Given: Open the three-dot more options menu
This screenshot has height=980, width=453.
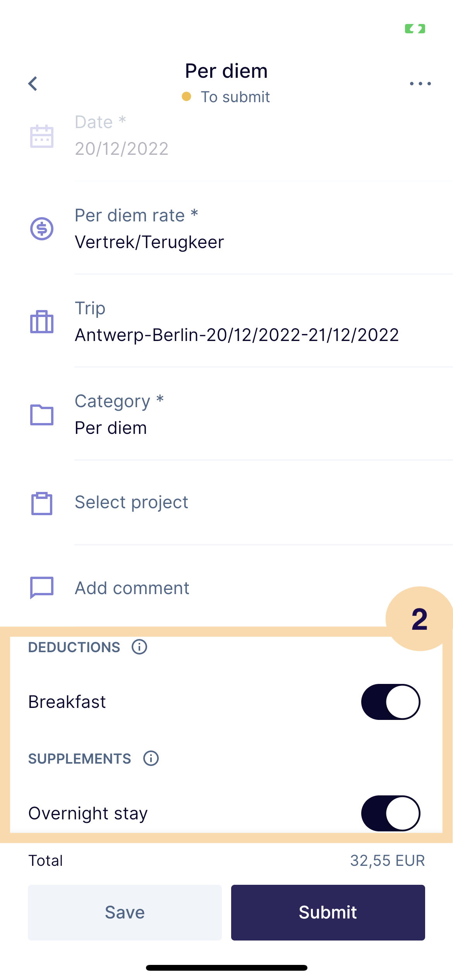Looking at the screenshot, I should tap(420, 84).
